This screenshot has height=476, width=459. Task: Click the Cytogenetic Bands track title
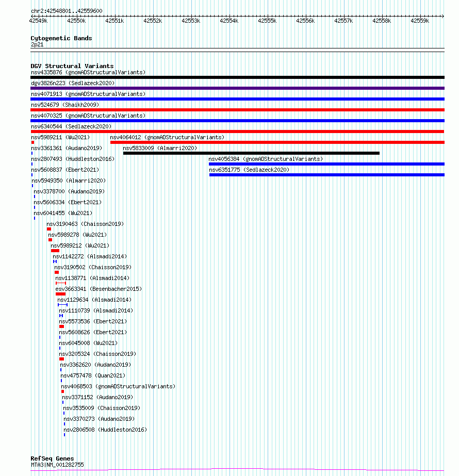coord(61,38)
